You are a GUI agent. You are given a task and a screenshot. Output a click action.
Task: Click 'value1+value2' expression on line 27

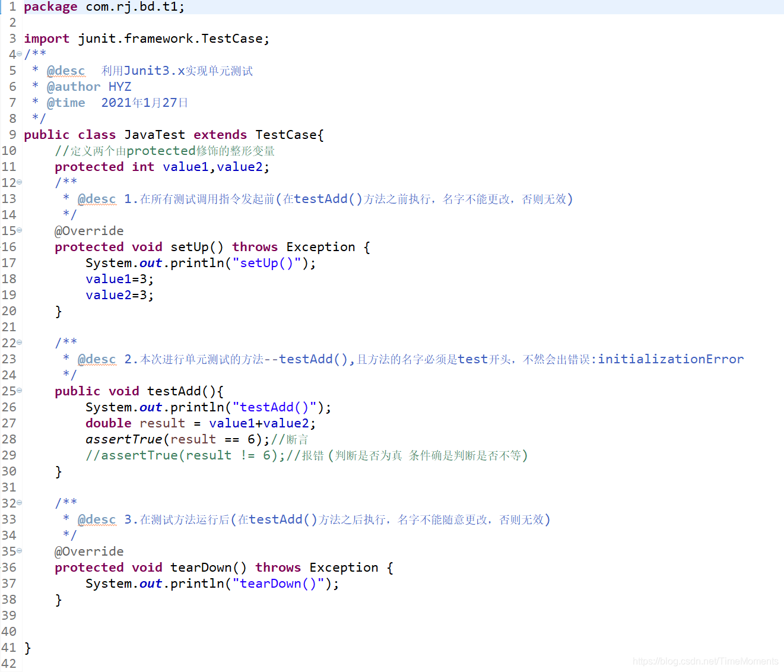(x=259, y=423)
